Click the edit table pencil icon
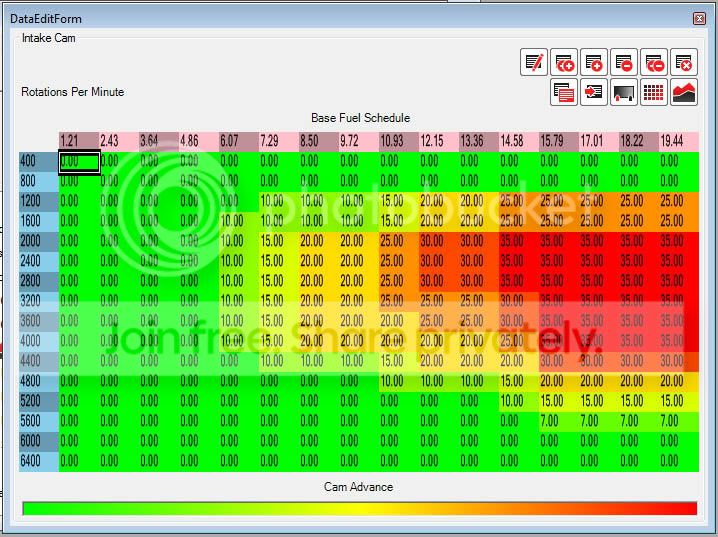718x537 pixels. point(534,63)
